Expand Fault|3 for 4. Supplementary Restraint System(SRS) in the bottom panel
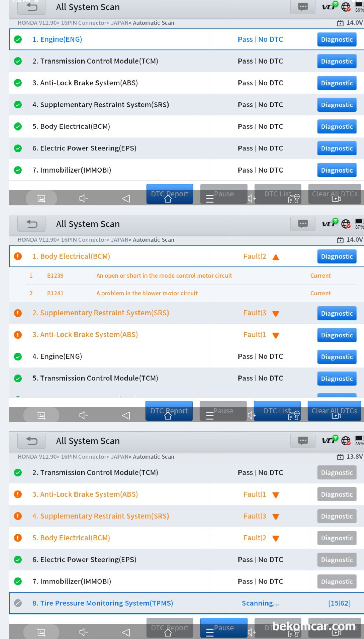 pos(276,517)
